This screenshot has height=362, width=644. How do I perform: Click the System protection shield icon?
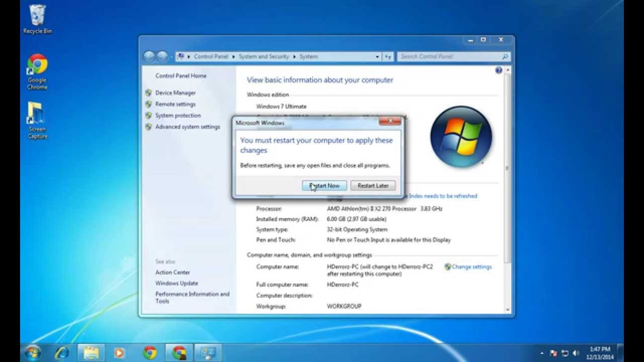point(148,116)
